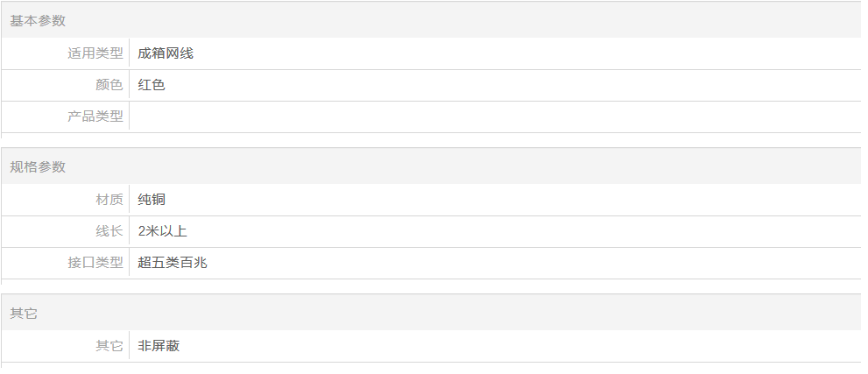
Task: Select the 接口类型 label
Action: coord(95,262)
